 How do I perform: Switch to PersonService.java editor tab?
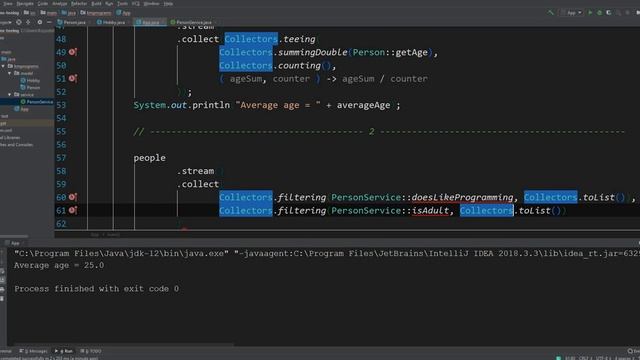tap(192, 22)
